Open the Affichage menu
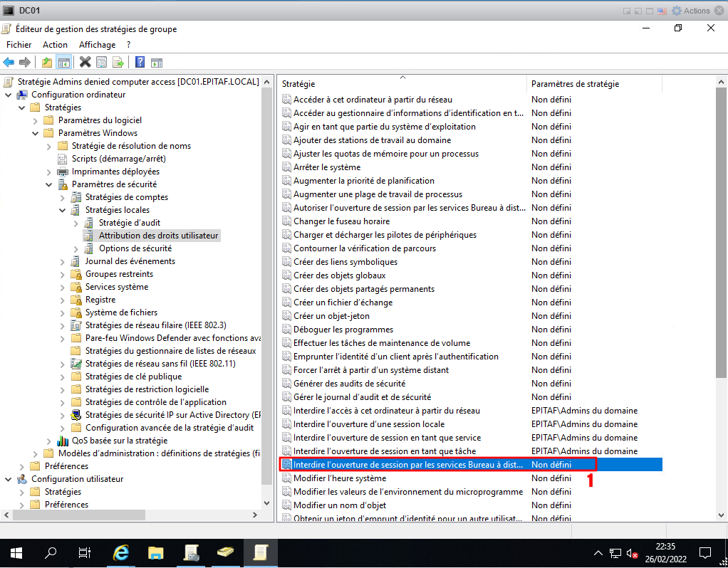 pyautogui.click(x=97, y=45)
